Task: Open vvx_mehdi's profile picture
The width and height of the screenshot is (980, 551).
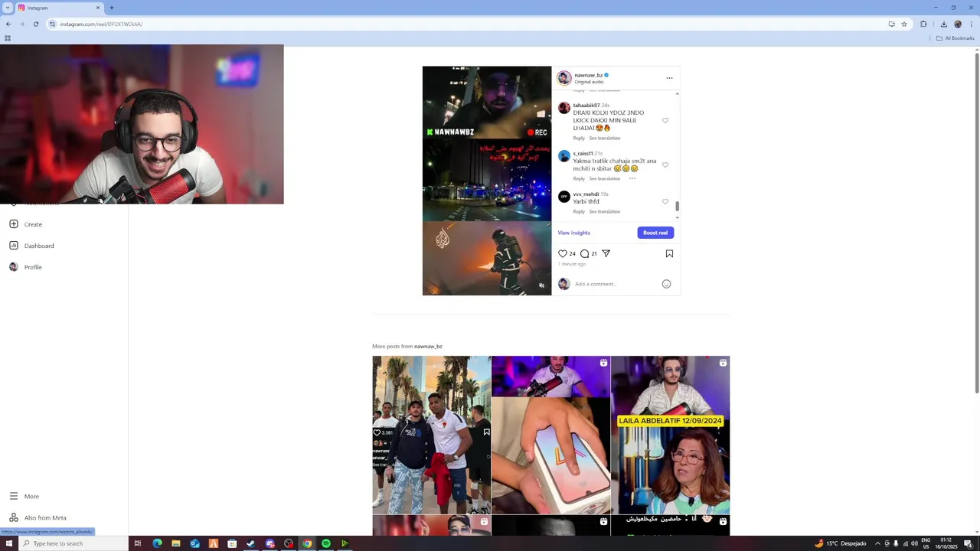Action: click(x=564, y=197)
